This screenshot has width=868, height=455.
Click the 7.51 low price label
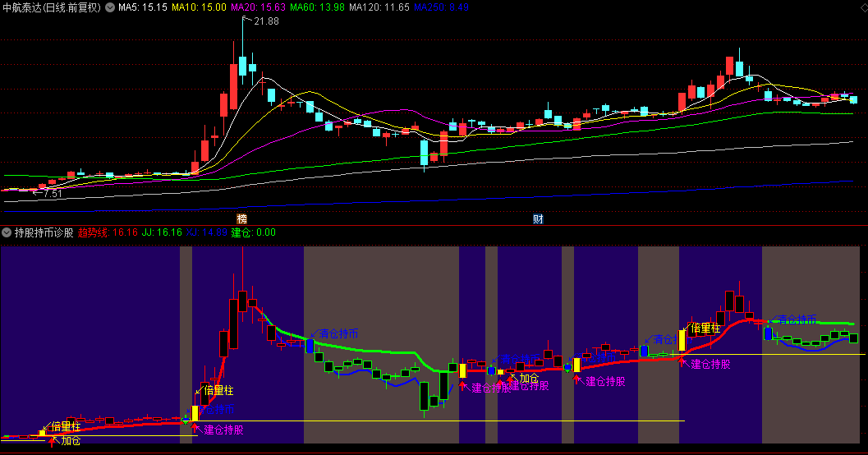click(x=53, y=194)
